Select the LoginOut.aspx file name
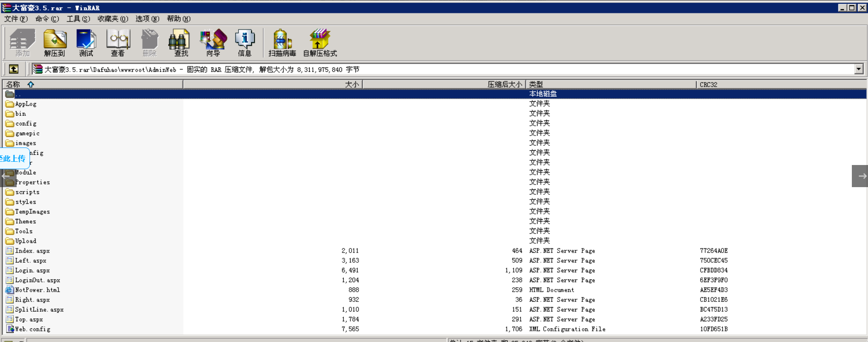Screen dimensions: 868x342 [x=38, y=280]
